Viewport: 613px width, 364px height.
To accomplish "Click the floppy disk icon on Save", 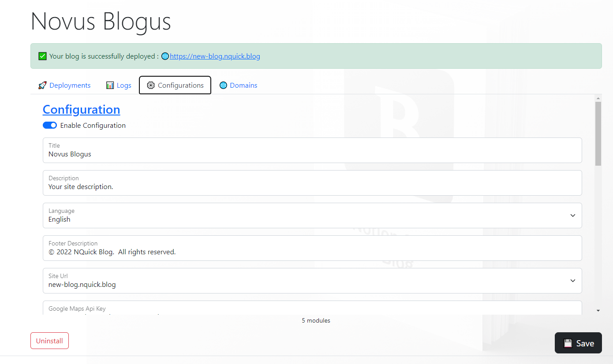I will [x=568, y=343].
